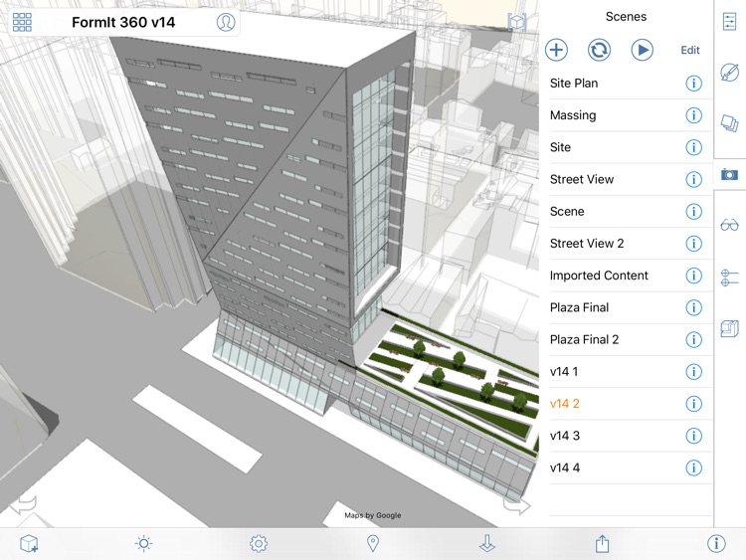Open info for Massing scene

[x=693, y=115]
